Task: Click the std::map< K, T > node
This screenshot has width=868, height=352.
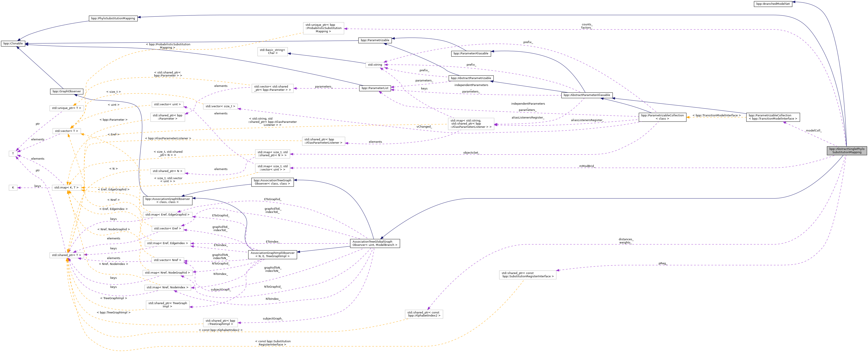Action: pos(66,188)
